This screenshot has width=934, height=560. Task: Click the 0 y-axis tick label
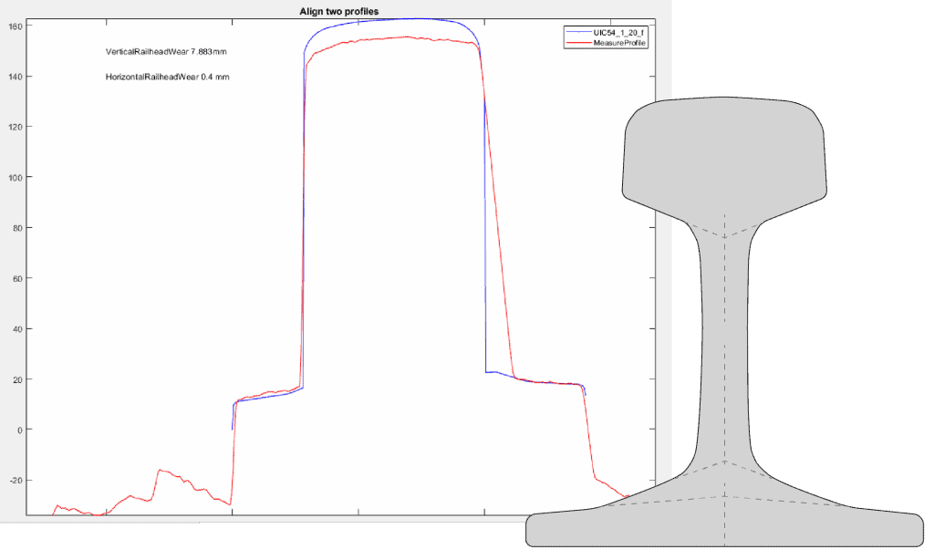click(18, 430)
